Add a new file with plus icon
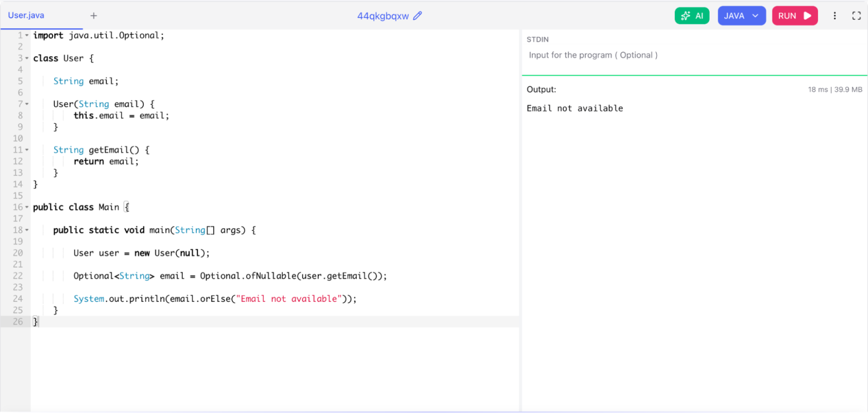The image size is (868, 413). click(93, 16)
